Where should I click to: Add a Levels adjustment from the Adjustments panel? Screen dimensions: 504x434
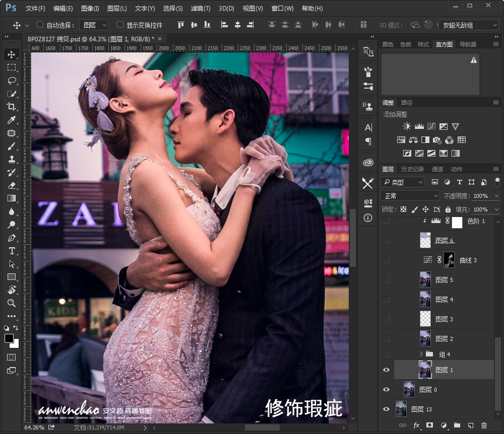pos(419,126)
